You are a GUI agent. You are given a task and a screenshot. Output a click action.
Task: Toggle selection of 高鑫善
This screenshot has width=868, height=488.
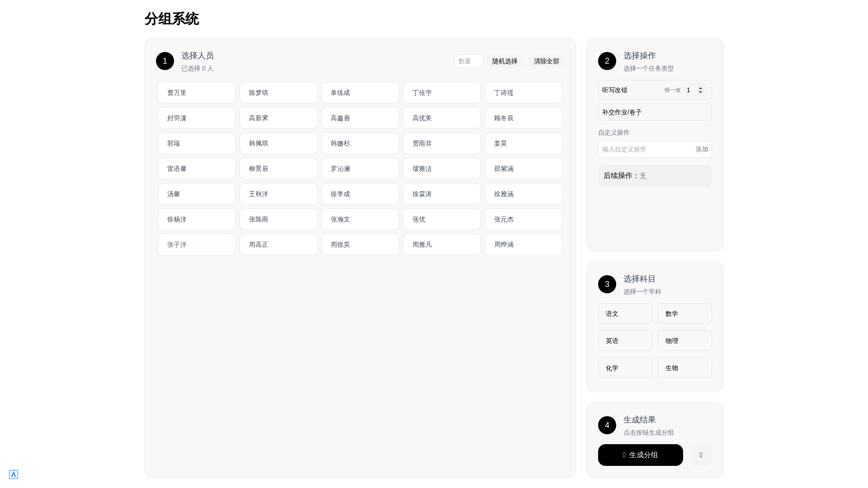coord(360,118)
